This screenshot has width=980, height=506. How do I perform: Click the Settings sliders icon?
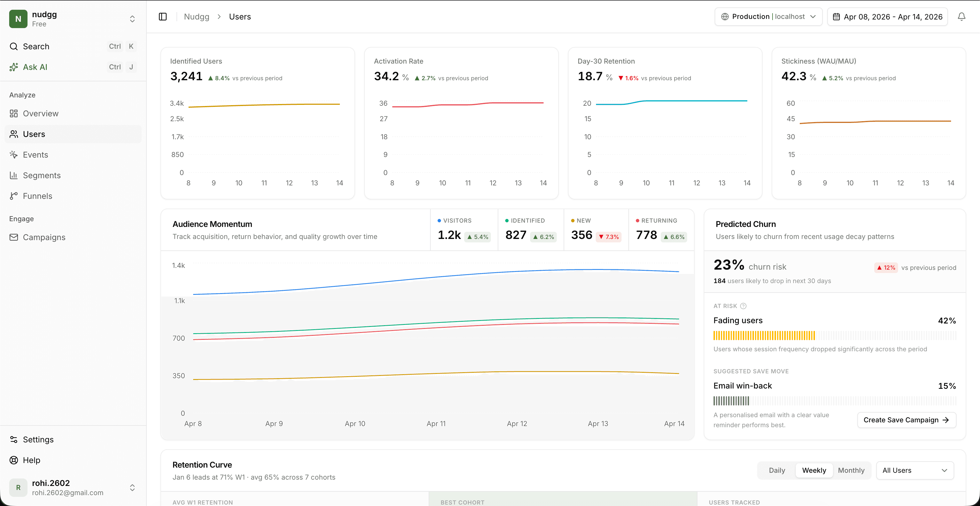[x=14, y=440]
